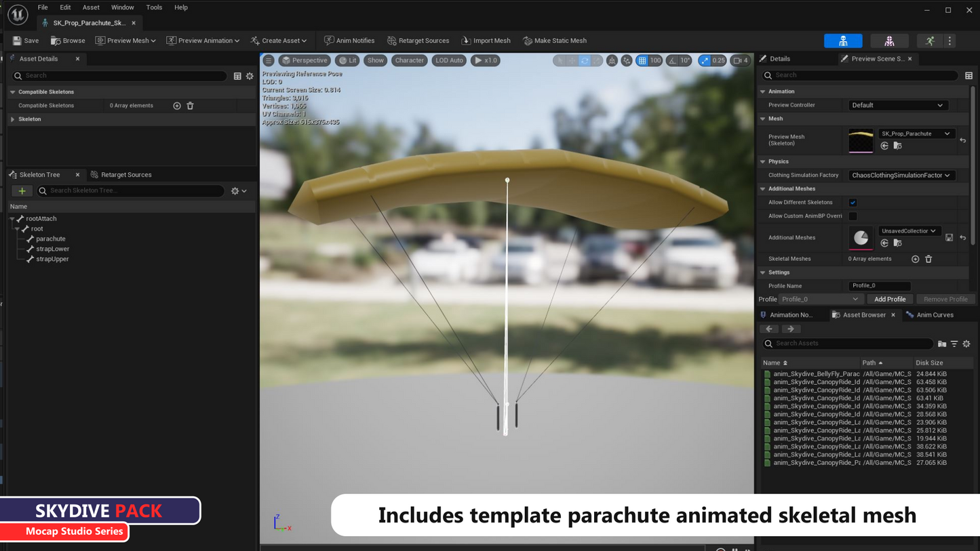Switch to Anim Curves tab
Image resolution: width=980 pixels, height=551 pixels.
(x=934, y=315)
